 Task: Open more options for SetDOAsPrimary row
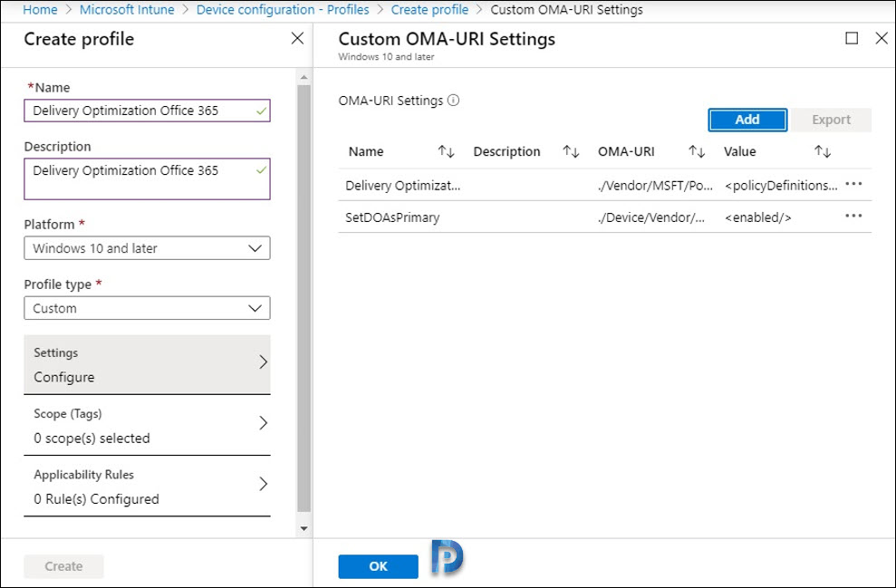tap(853, 216)
